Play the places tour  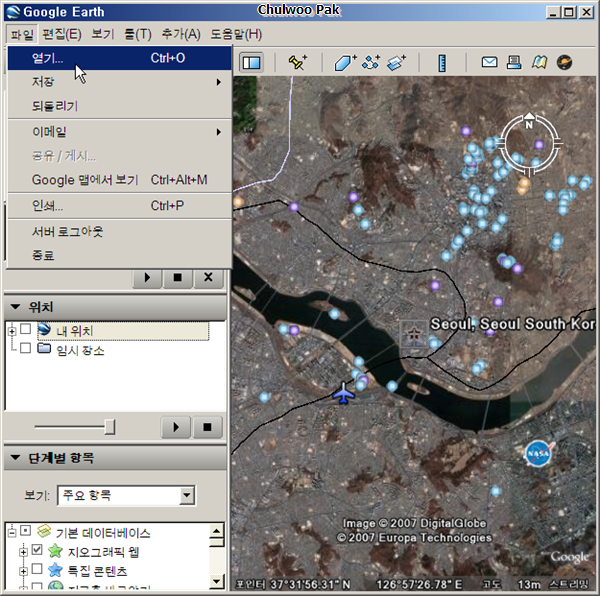(176, 427)
